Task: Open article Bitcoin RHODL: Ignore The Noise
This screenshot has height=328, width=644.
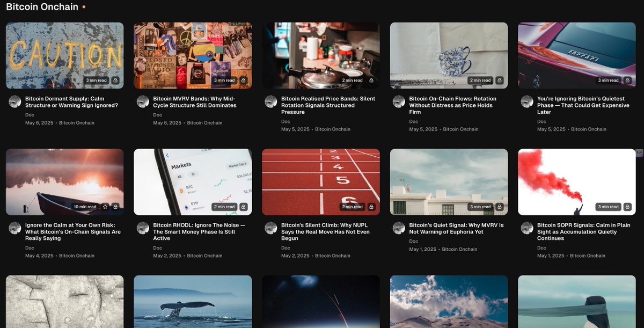Action: pos(199,231)
